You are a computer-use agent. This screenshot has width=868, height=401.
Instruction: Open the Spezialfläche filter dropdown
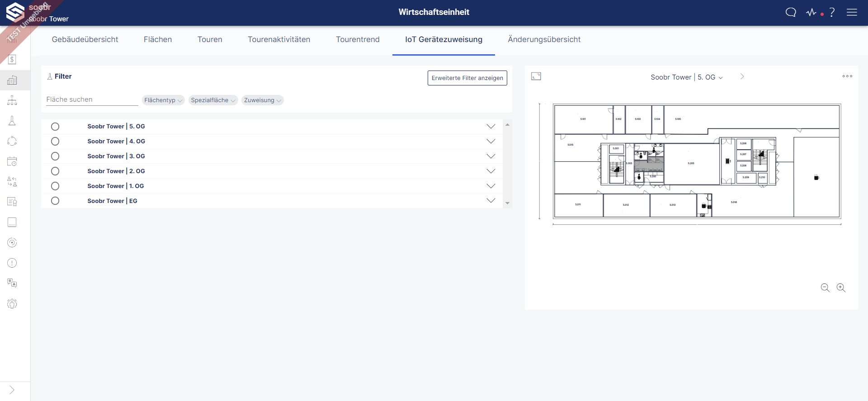(x=213, y=100)
